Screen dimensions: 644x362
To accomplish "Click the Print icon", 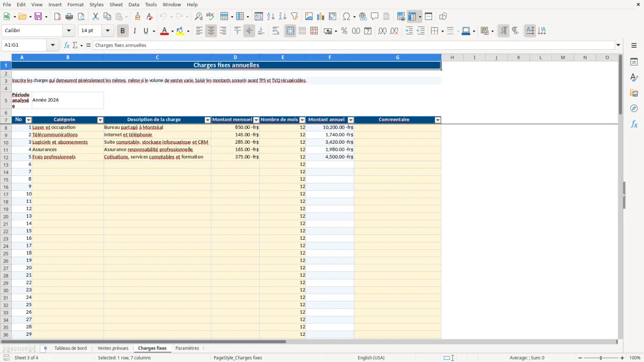I will click(69, 17).
